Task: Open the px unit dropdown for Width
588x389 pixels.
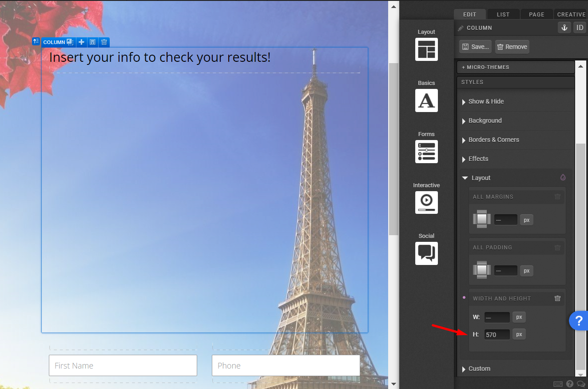Action: [x=519, y=317]
